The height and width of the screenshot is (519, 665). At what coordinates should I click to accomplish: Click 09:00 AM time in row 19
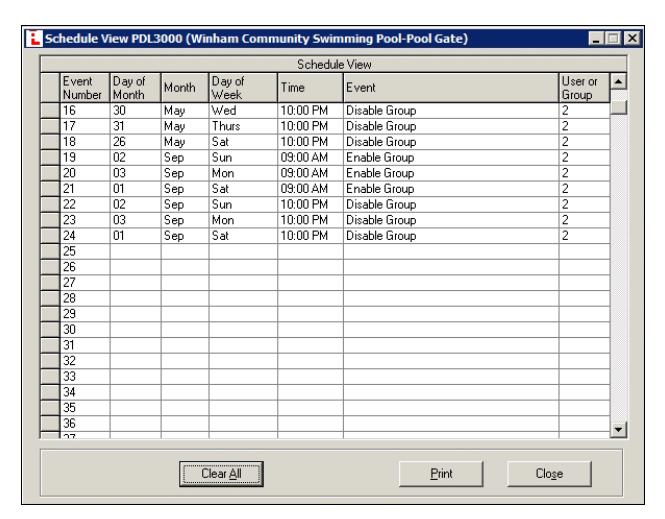pyautogui.click(x=310, y=158)
